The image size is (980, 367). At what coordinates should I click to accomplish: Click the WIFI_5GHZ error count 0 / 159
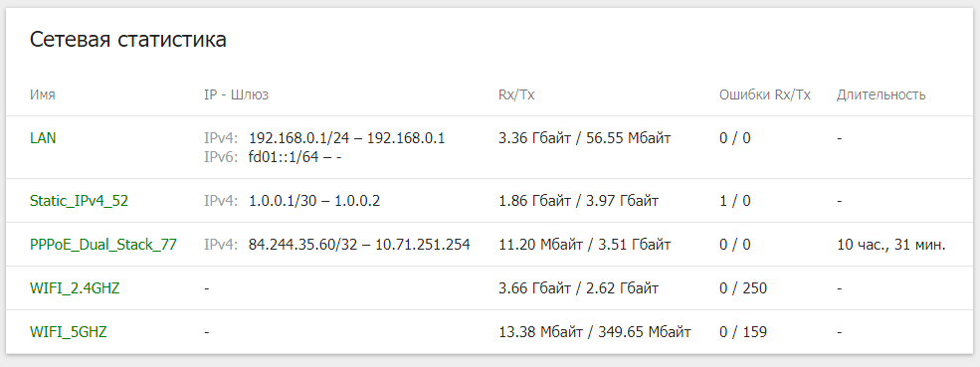tap(743, 332)
